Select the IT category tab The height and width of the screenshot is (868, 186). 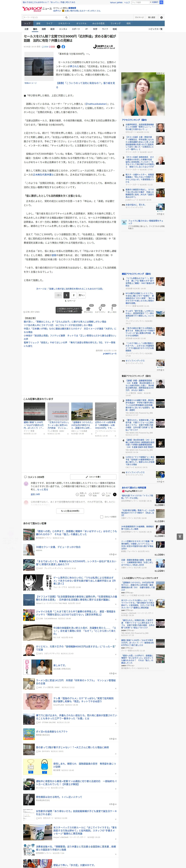pyautogui.click(x=86, y=29)
